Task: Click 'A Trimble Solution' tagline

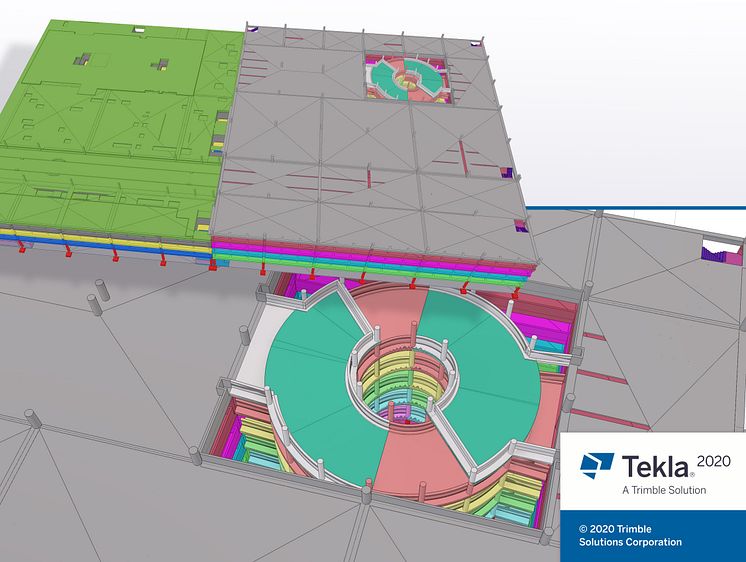Action: 664,490
